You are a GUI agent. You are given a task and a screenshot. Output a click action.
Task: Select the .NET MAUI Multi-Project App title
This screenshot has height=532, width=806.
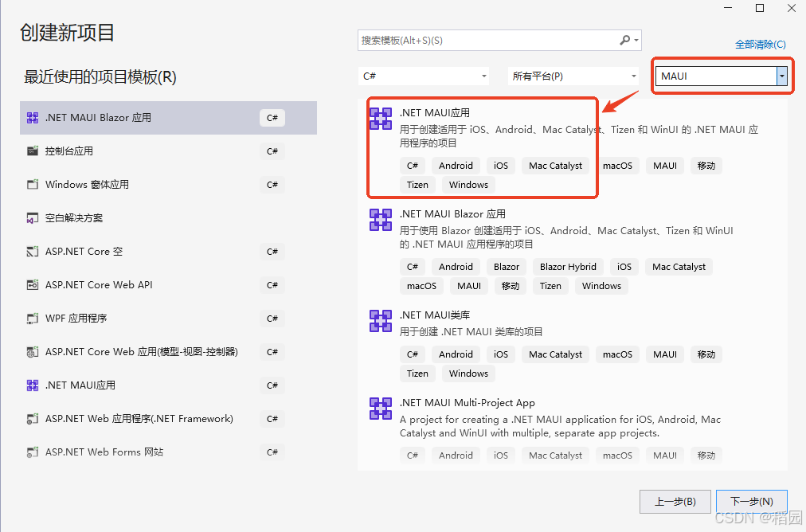[468, 402]
